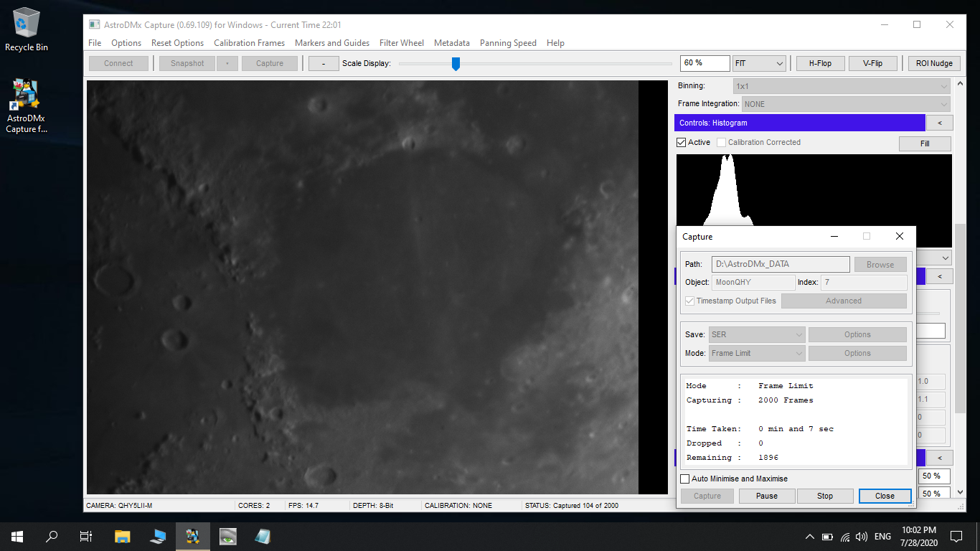Open the FIT scale mode dropdown
The width and height of the screenshot is (980, 551).
[x=759, y=63]
